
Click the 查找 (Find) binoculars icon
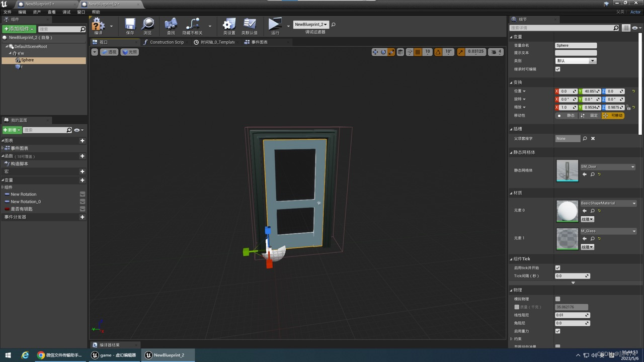tap(171, 24)
